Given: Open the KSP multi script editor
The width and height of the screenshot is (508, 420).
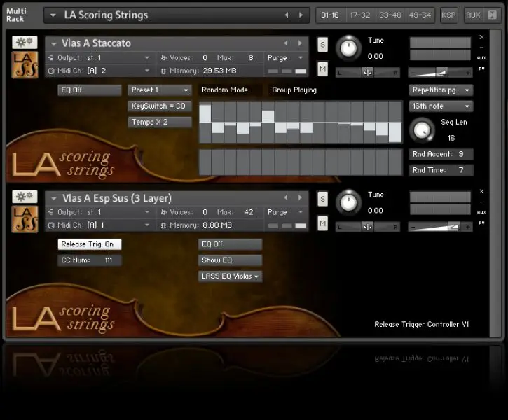Looking at the screenshot, I should coord(448,15).
